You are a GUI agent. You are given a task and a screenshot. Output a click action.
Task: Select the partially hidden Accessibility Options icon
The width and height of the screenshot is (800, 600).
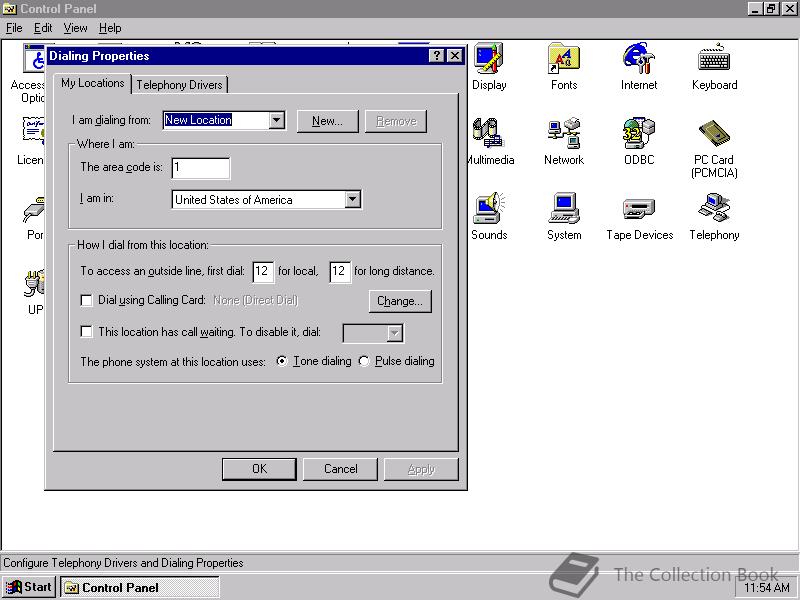(x=28, y=74)
